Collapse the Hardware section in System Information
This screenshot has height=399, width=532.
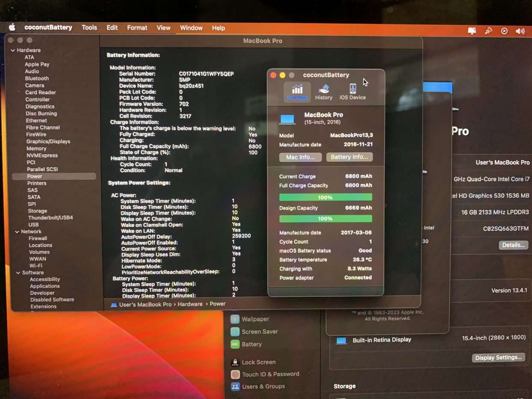(x=13, y=50)
